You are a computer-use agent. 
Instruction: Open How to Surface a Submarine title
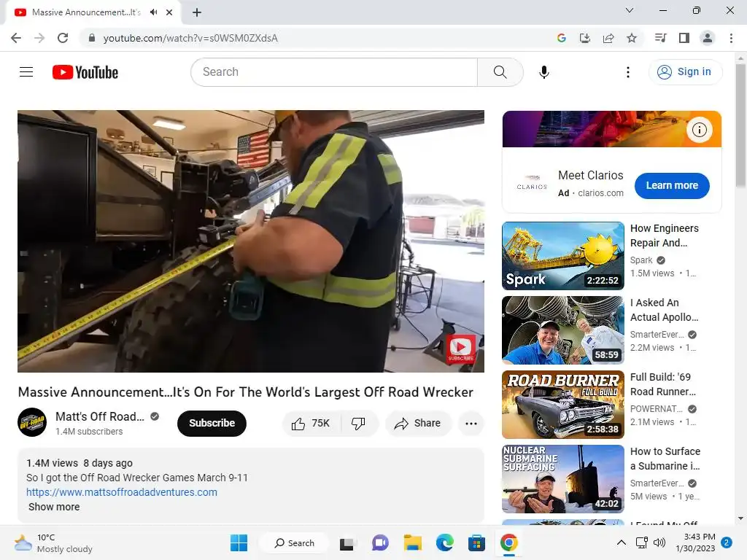click(x=665, y=459)
